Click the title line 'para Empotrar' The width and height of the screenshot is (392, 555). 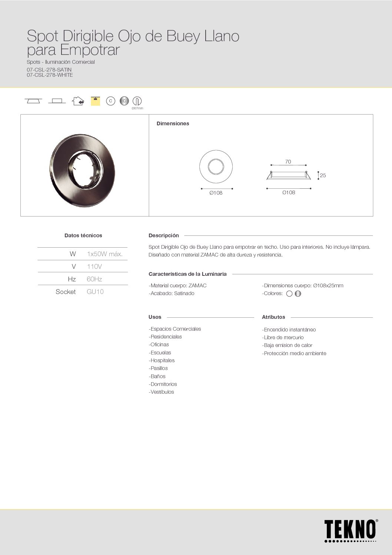pyautogui.click(x=73, y=50)
